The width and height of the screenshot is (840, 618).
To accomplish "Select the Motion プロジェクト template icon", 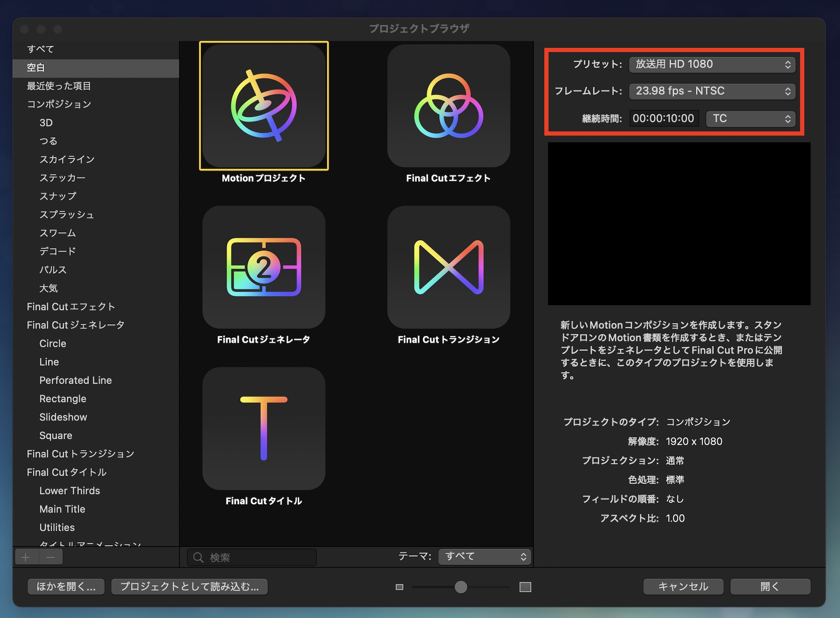I will pos(263,107).
